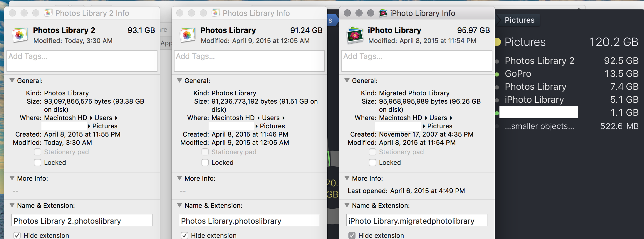Viewport: 644px width, 239px height.
Task: Collapse General section in Photos Library Info
Action: pyautogui.click(x=180, y=80)
